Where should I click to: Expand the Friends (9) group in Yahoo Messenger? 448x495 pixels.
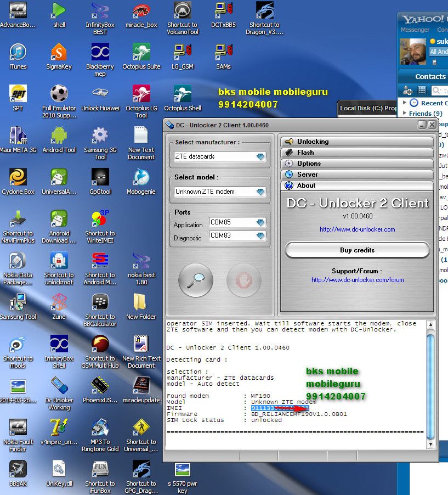tap(405, 113)
